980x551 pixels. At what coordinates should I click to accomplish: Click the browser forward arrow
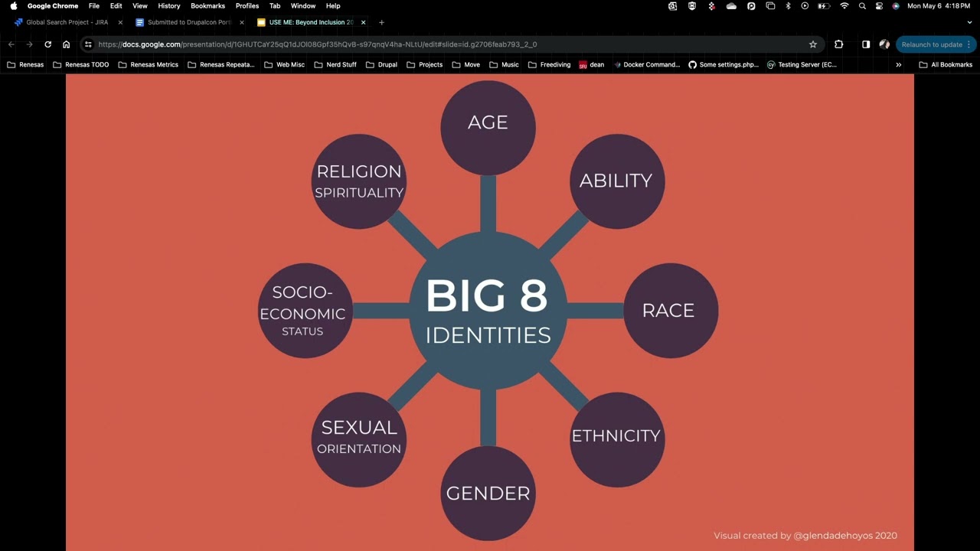click(29, 44)
